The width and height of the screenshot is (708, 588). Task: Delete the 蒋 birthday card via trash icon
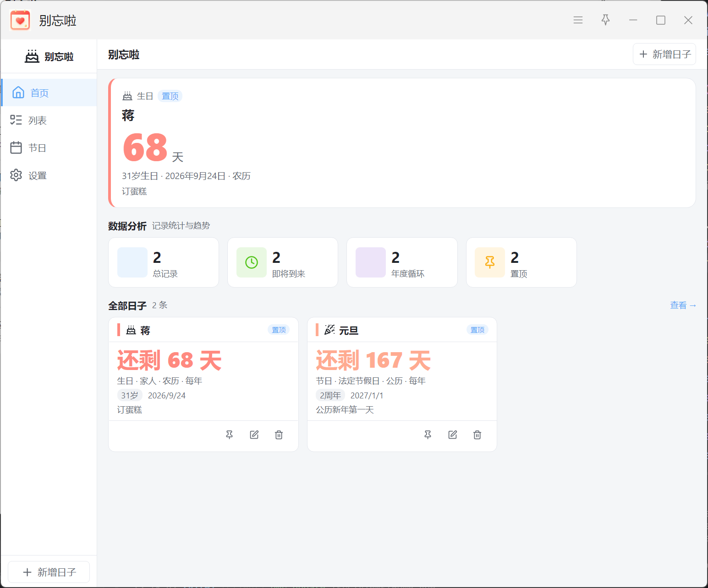pyautogui.click(x=279, y=435)
